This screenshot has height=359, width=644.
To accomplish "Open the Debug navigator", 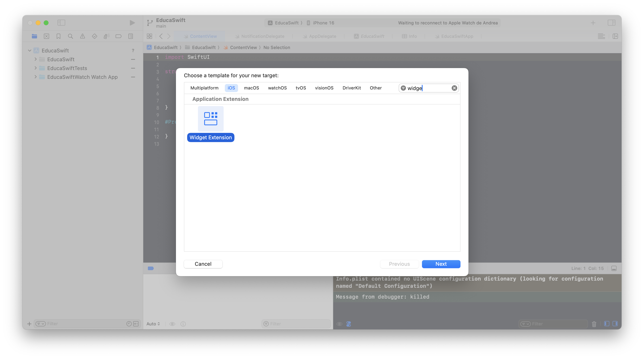I will [x=107, y=36].
